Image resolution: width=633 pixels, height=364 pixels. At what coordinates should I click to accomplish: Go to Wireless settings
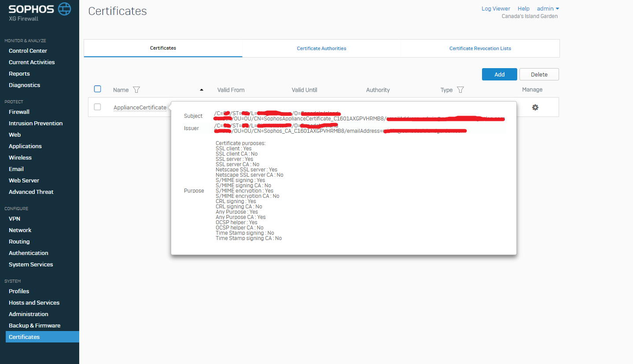tap(20, 157)
